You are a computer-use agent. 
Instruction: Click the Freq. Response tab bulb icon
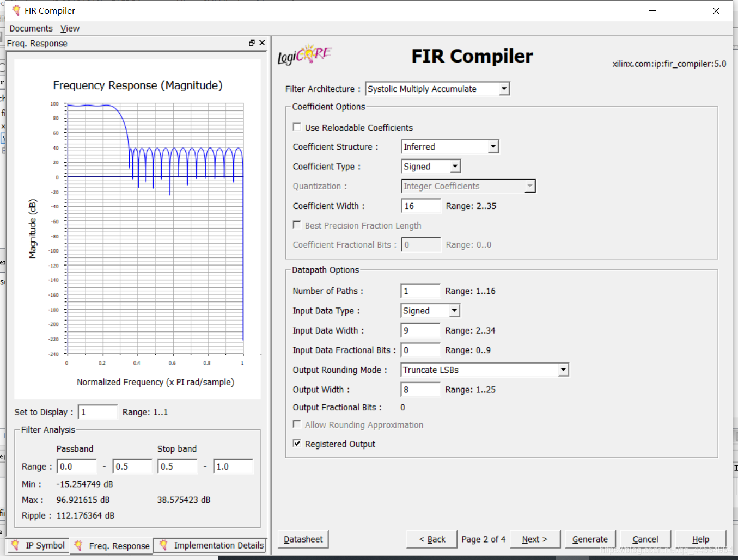(79, 545)
